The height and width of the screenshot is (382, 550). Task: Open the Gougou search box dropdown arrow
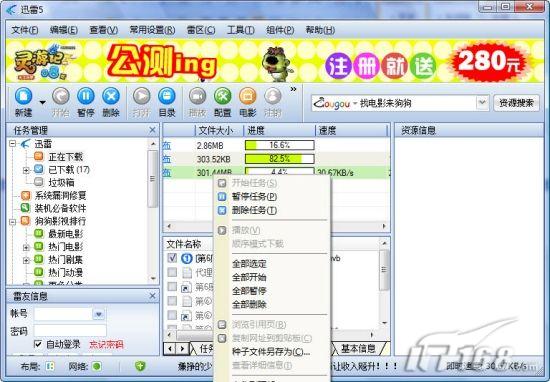483,103
